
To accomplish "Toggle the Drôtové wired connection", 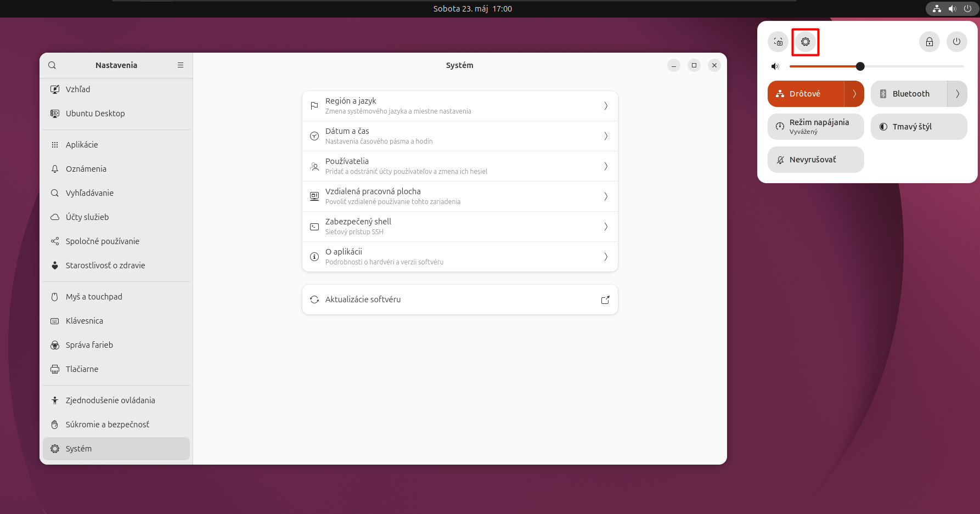I will click(806, 94).
